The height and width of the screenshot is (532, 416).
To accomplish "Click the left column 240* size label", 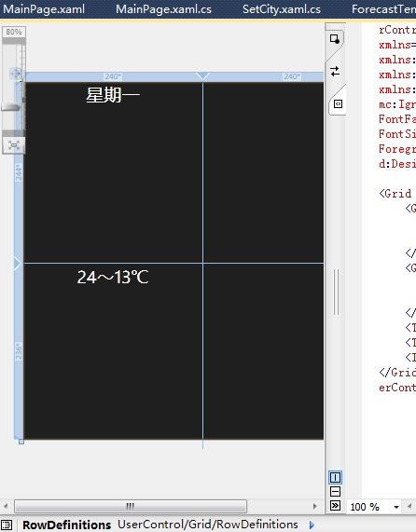I will [x=113, y=76].
